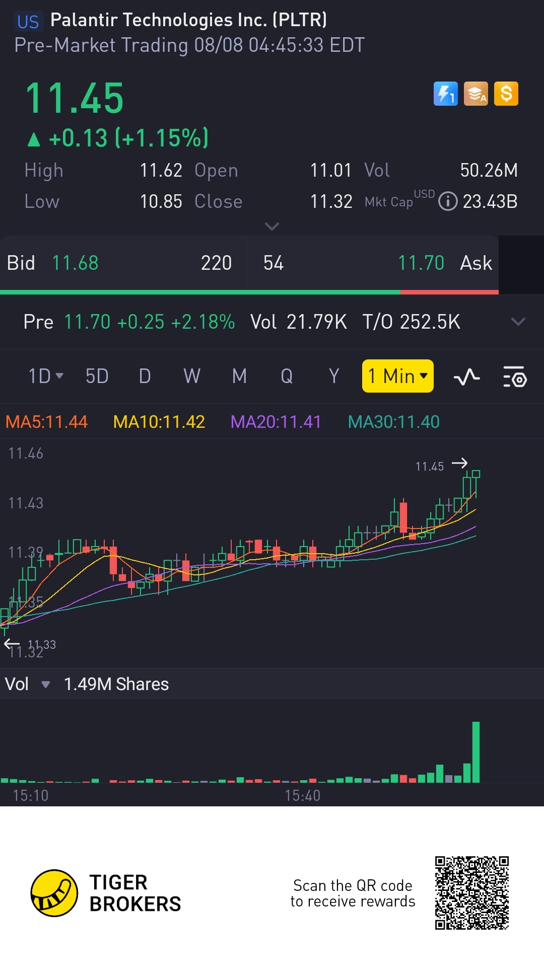Tap the blue lightning quick-trade icon
The image size is (544, 980).
click(x=446, y=94)
